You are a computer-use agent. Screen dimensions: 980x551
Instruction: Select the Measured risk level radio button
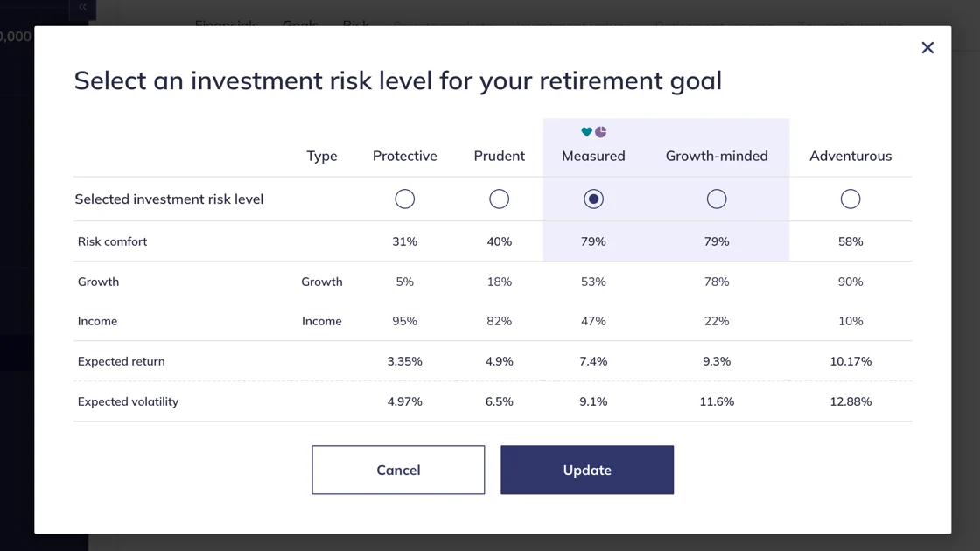click(x=593, y=199)
